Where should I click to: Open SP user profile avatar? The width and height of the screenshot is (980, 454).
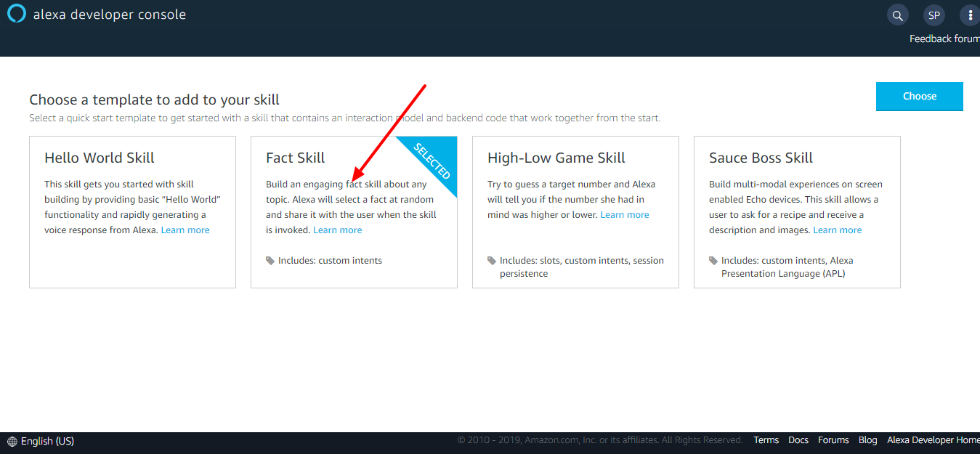coord(934,15)
